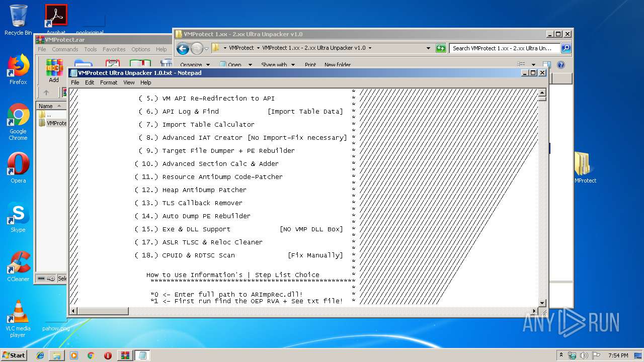Open view options dropdown arrow in Explorer
This screenshot has height=362, width=644.
pos(533,64)
